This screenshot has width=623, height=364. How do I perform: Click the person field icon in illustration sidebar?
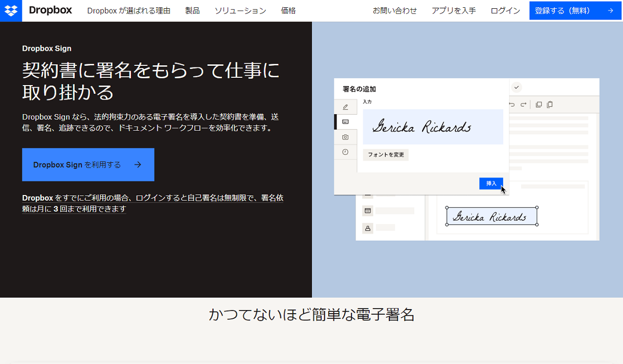coord(368,228)
